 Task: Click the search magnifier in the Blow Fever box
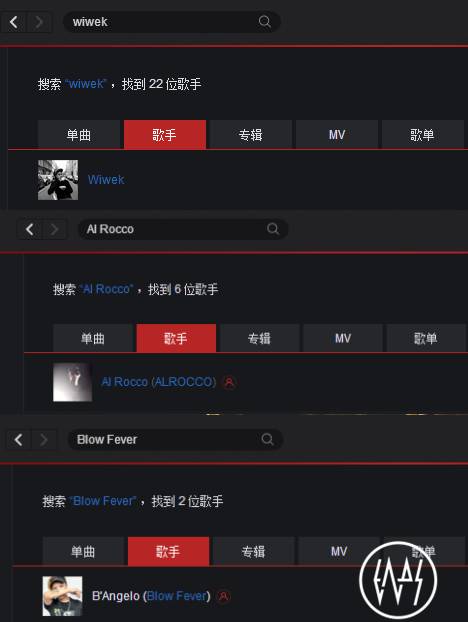(268, 439)
